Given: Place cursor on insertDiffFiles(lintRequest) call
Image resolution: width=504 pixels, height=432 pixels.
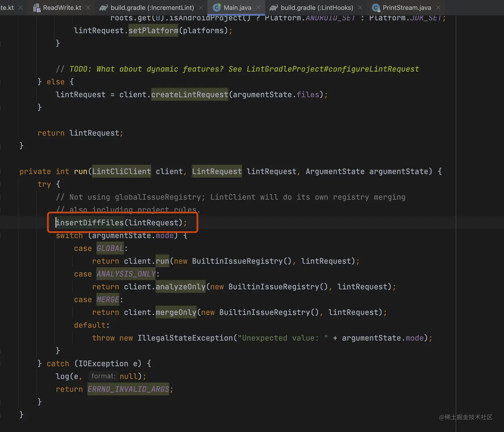Looking at the screenshot, I should [121, 222].
